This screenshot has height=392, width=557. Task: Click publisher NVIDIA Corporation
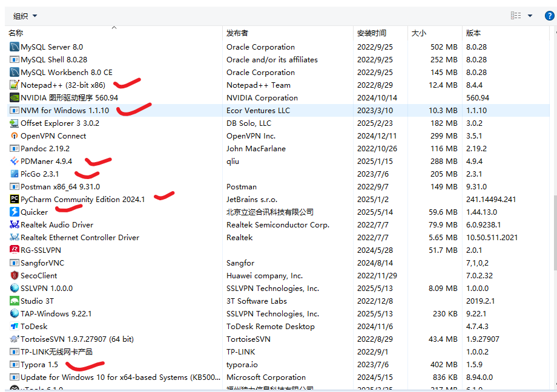point(262,97)
